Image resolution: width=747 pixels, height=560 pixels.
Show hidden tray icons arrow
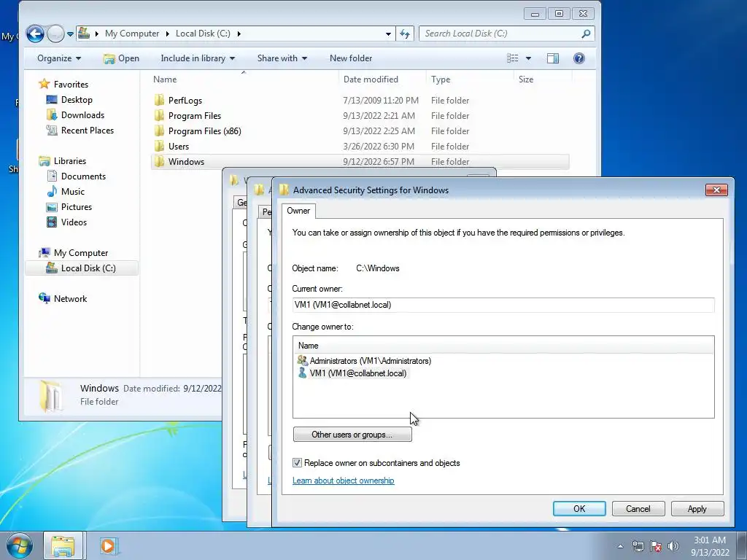point(620,546)
